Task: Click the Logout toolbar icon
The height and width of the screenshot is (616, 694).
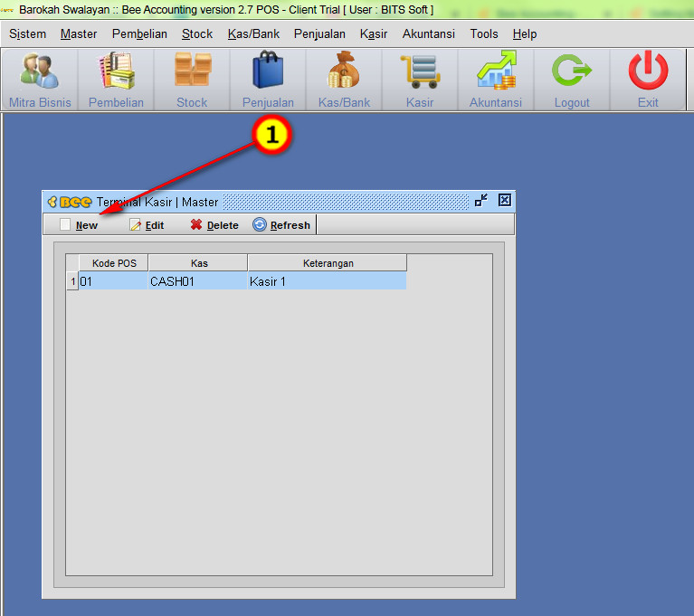Action: (572, 81)
